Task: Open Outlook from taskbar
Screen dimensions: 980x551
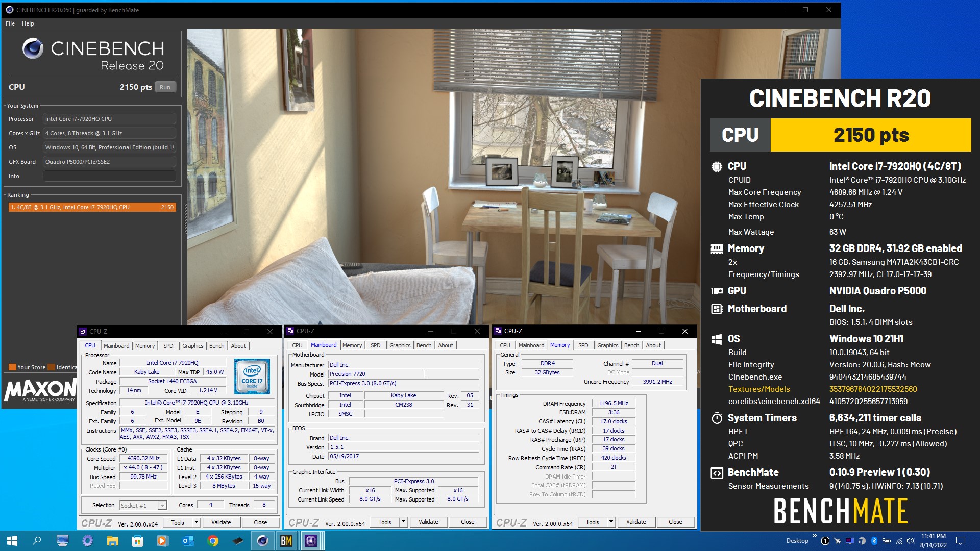Action: tap(187, 541)
